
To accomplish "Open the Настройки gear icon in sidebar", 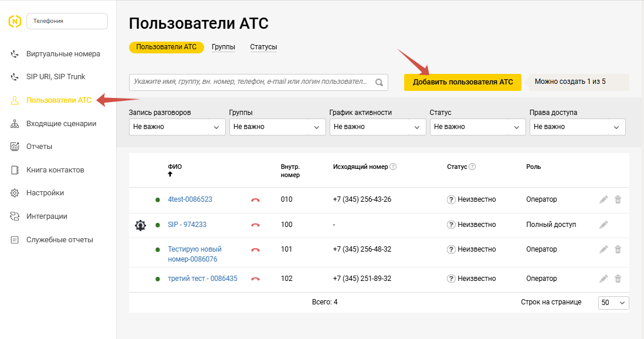I will pyautogui.click(x=13, y=193).
